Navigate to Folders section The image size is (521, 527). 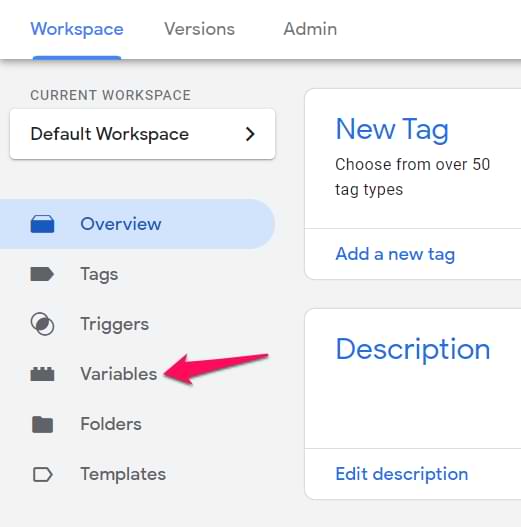click(111, 424)
